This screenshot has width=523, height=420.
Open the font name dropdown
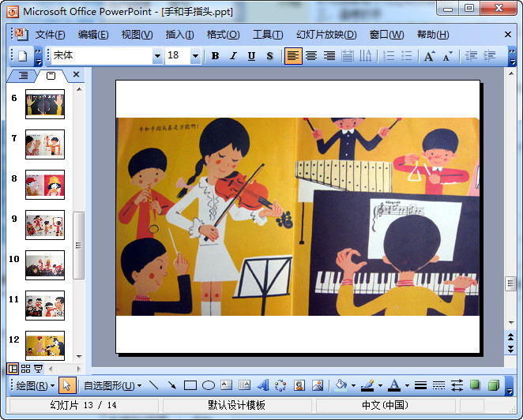tap(157, 56)
